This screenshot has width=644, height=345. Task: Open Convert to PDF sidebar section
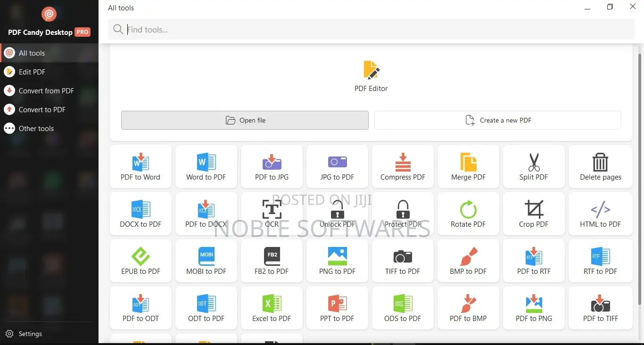(49, 109)
